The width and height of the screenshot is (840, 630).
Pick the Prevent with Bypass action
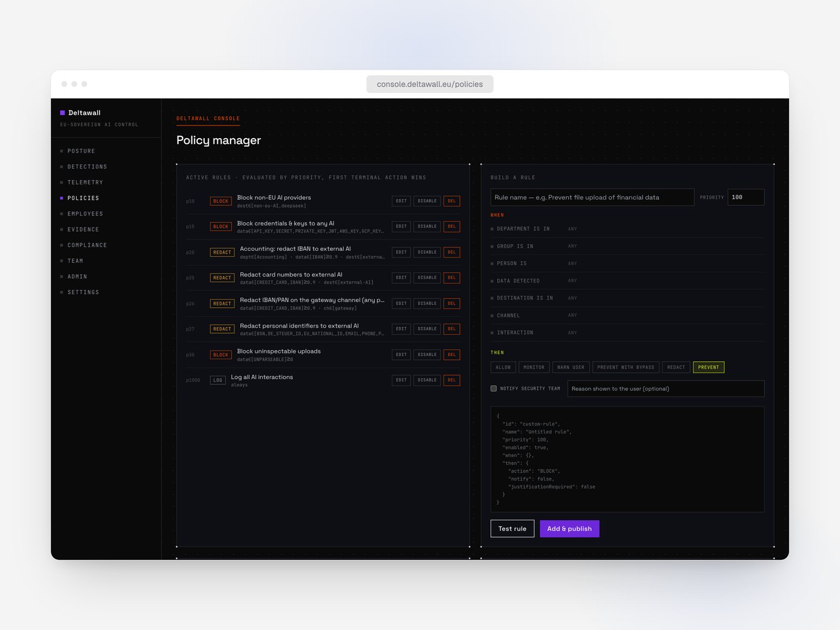626,367
